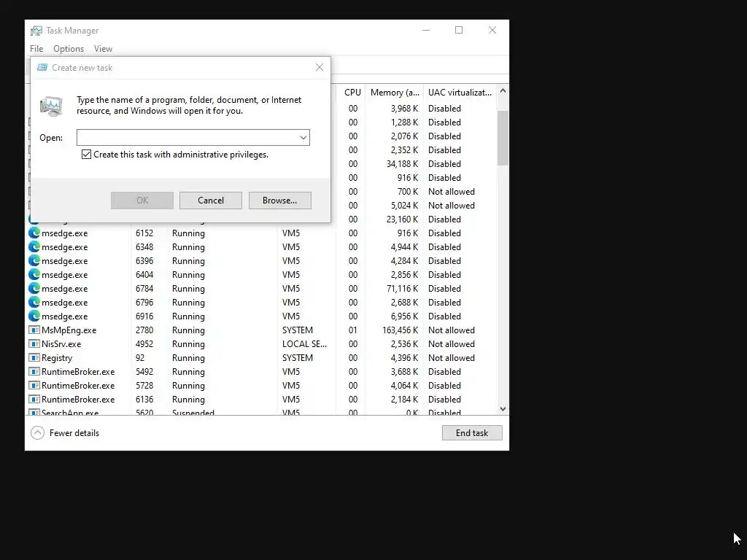747x560 pixels.
Task: Toggle Create this task with administrative privileges
Action: 86,155
